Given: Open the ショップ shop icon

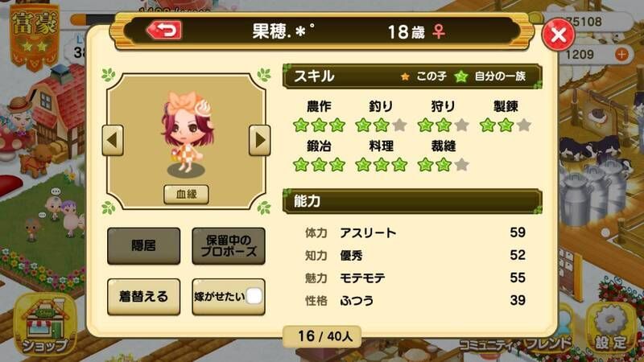Looking at the screenshot, I should tap(45, 324).
